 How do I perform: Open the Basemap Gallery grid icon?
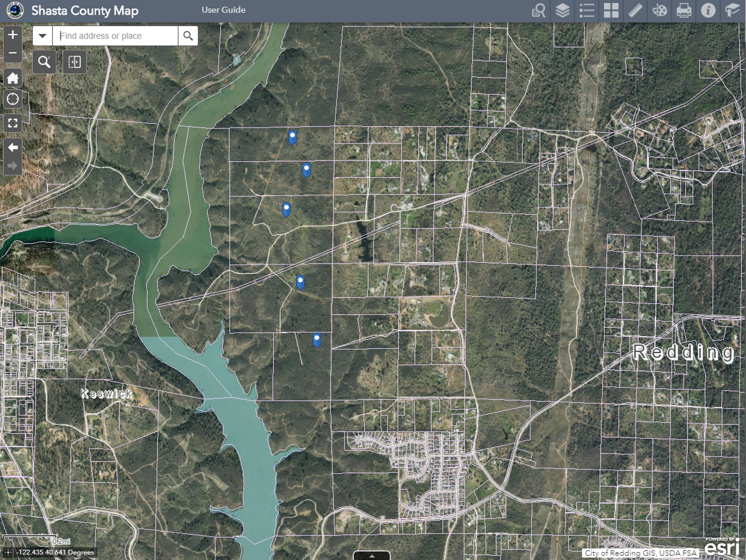pos(611,10)
